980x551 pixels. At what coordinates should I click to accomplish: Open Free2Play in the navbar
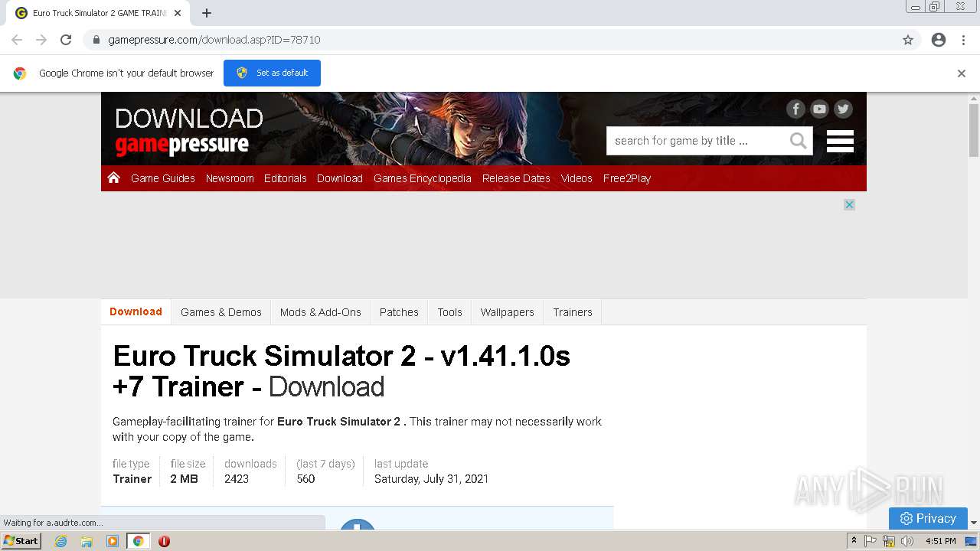627,178
